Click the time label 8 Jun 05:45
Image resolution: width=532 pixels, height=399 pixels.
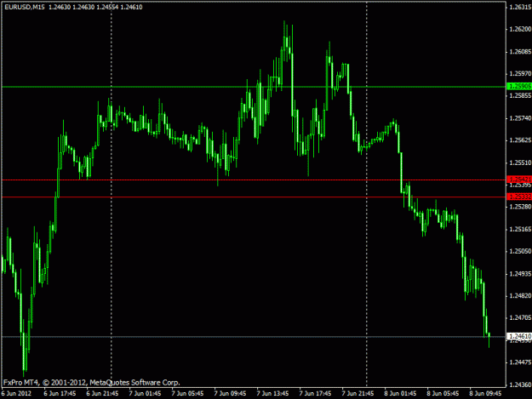(x=443, y=393)
